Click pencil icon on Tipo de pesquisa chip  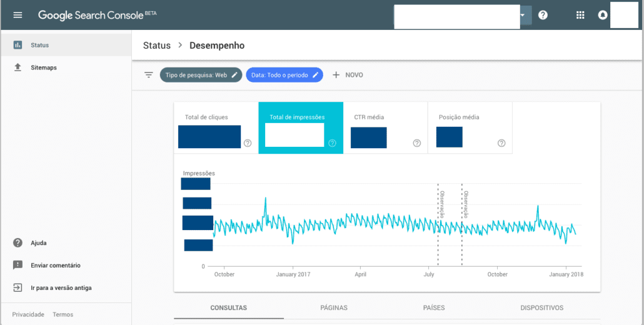coord(234,75)
